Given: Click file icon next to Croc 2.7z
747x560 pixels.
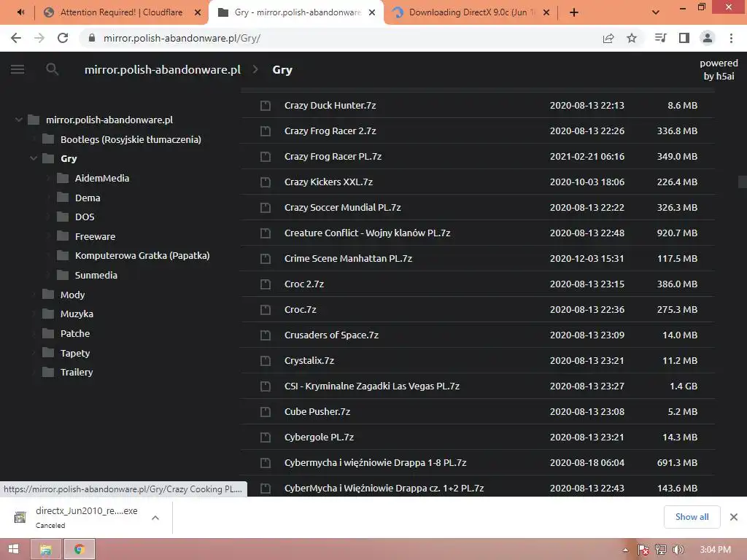Looking at the screenshot, I should [266, 284].
